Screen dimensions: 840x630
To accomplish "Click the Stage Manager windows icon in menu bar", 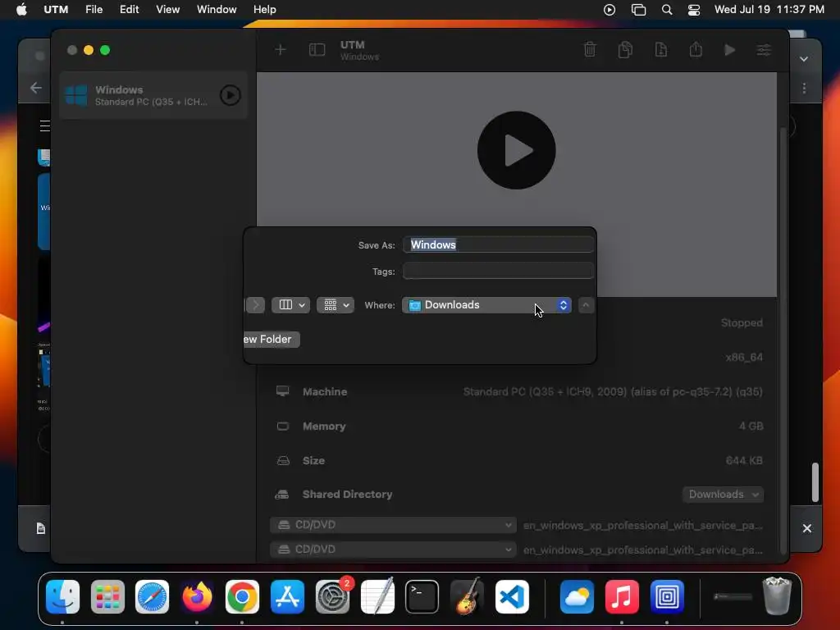I will coord(638,10).
